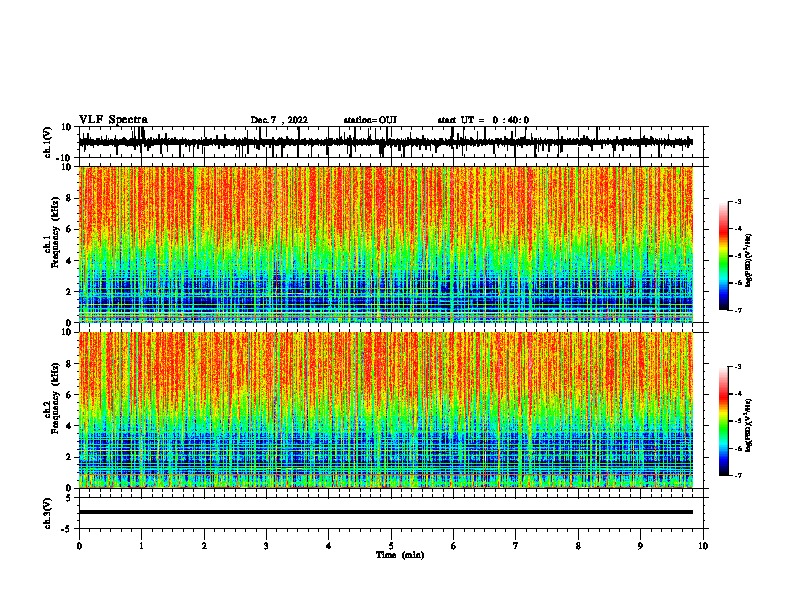792x612 pixels.
Task: Click the ch.1 spectrogram color scale bar
Action: [724, 256]
